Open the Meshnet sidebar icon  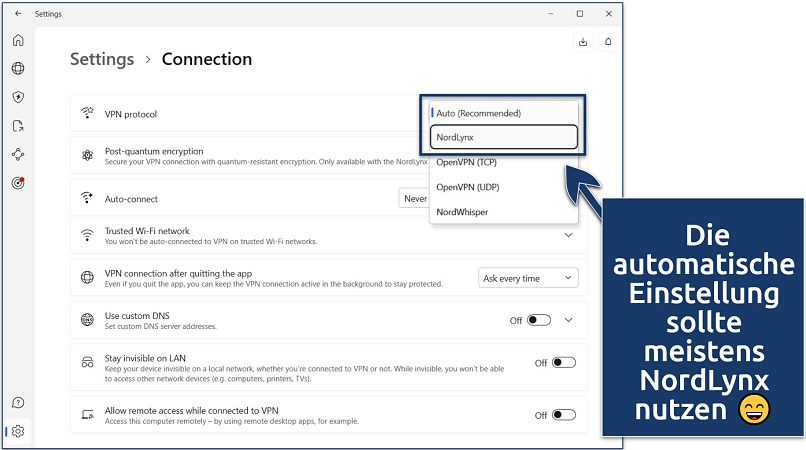pyautogui.click(x=18, y=154)
